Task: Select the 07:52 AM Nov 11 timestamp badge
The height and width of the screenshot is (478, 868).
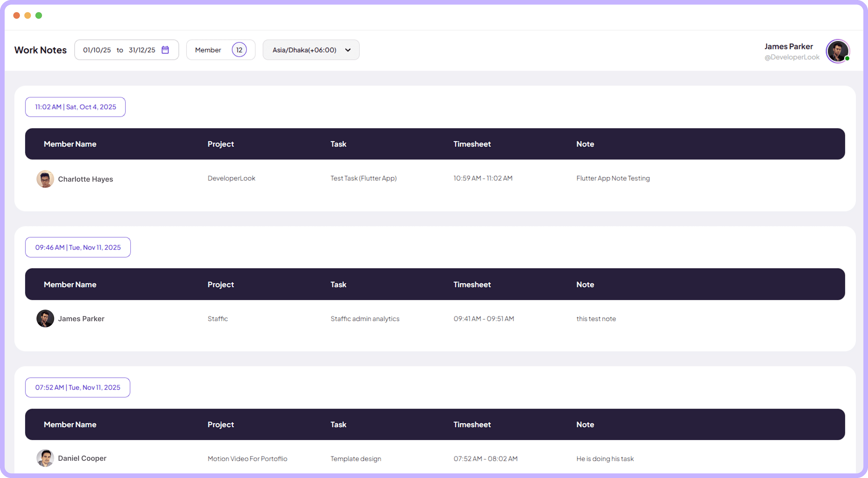Action: (78, 387)
